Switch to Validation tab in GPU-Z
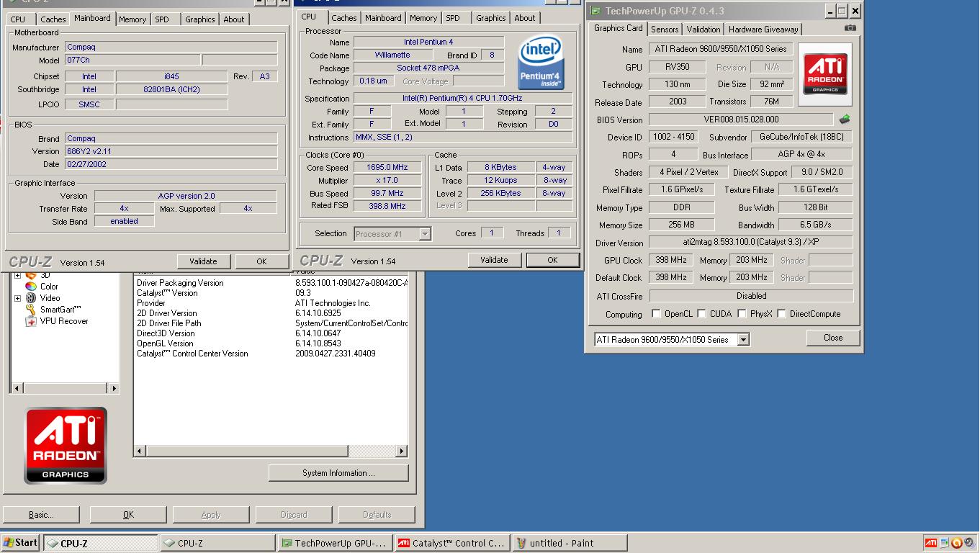 pos(703,30)
